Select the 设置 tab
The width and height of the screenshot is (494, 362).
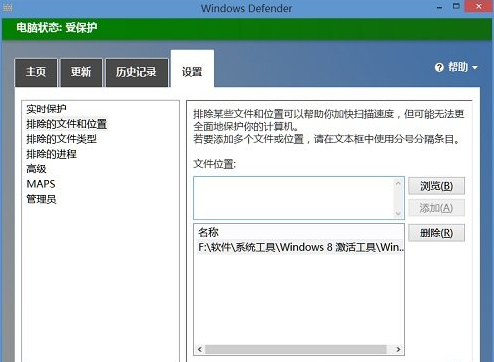[192, 69]
